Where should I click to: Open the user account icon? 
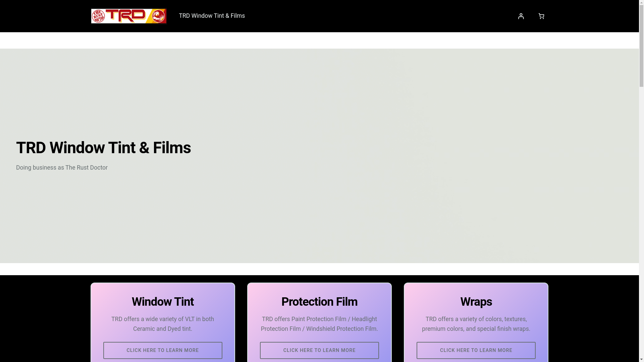tap(521, 16)
